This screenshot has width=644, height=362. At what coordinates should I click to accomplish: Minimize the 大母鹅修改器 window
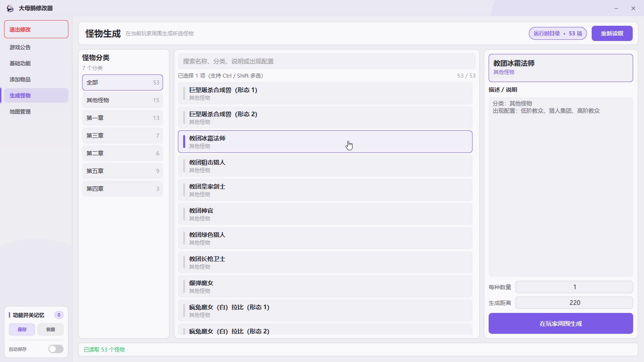click(x=616, y=8)
